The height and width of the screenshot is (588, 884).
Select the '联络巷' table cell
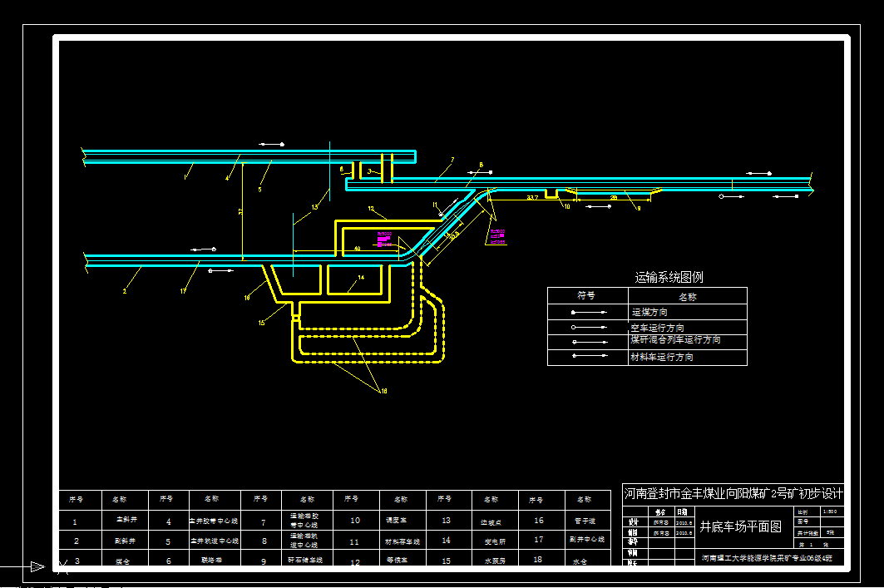211,561
